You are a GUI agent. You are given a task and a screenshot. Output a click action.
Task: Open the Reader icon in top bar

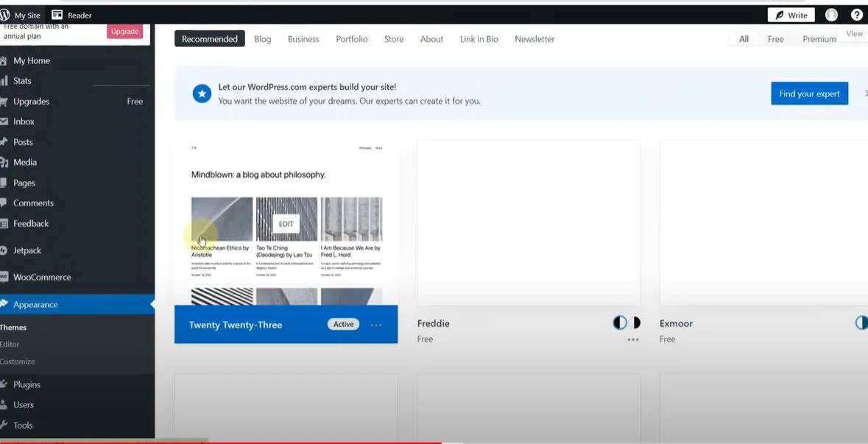57,15
